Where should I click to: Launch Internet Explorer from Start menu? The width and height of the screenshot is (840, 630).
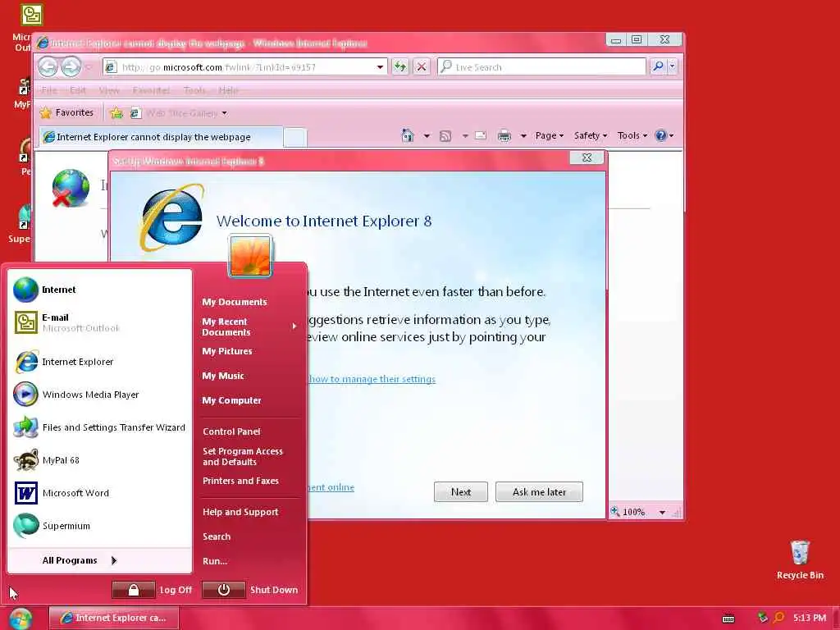click(100, 362)
